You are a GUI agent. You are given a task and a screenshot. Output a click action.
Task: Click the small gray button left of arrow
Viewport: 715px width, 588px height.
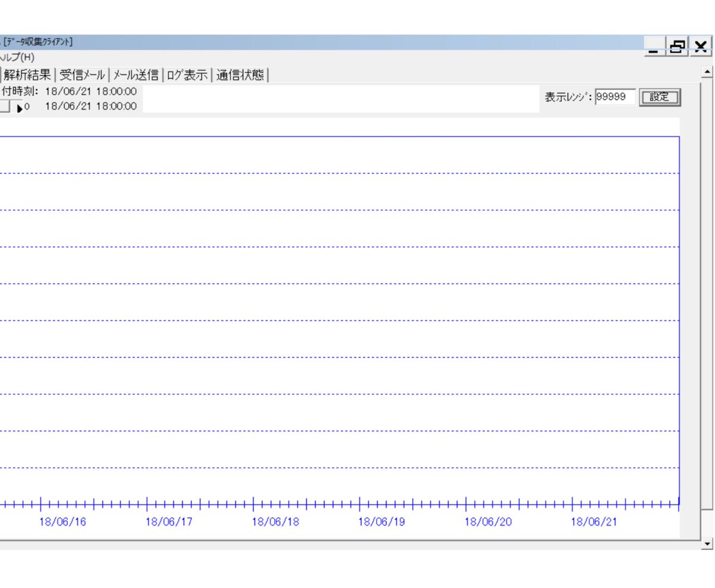(x=4, y=107)
